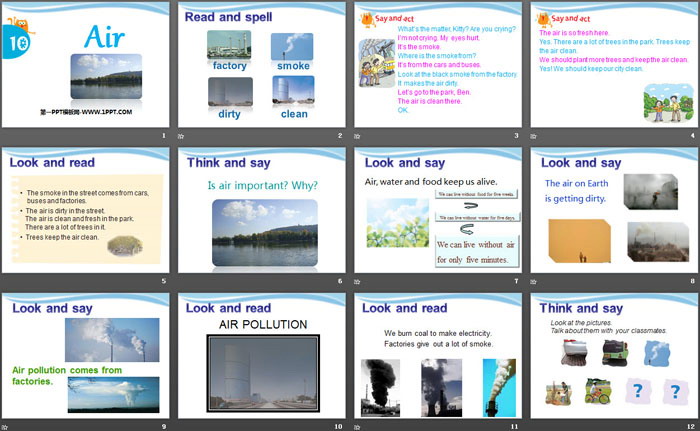Click animation star icon under slide 2
Image resolution: width=700 pixels, height=431 pixels.
181,136
